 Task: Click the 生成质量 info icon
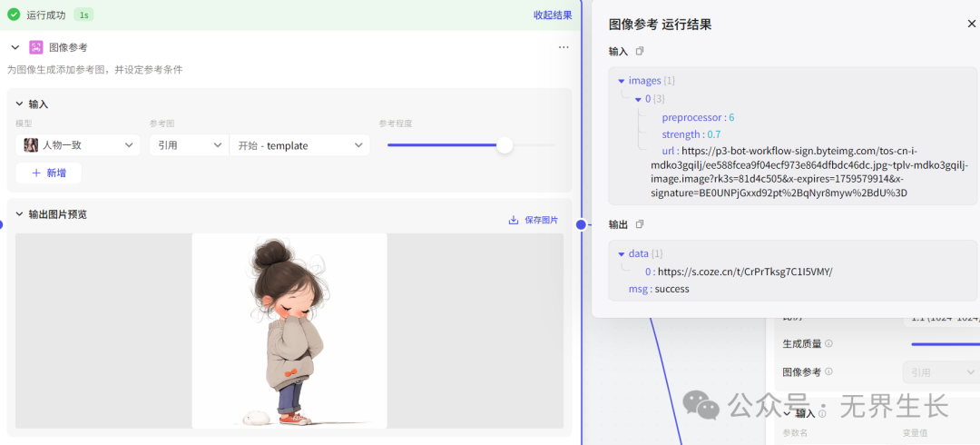tap(828, 343)
